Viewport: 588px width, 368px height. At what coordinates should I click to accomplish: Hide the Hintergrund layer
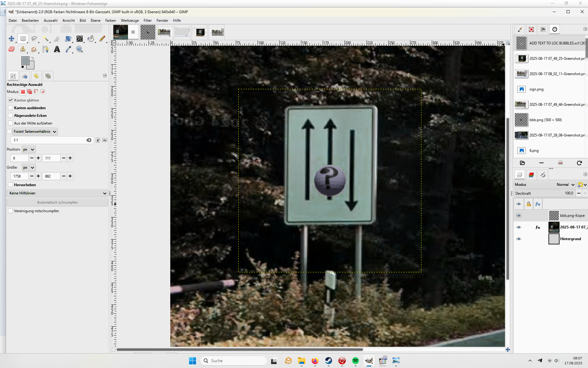(x=518, y=239)
